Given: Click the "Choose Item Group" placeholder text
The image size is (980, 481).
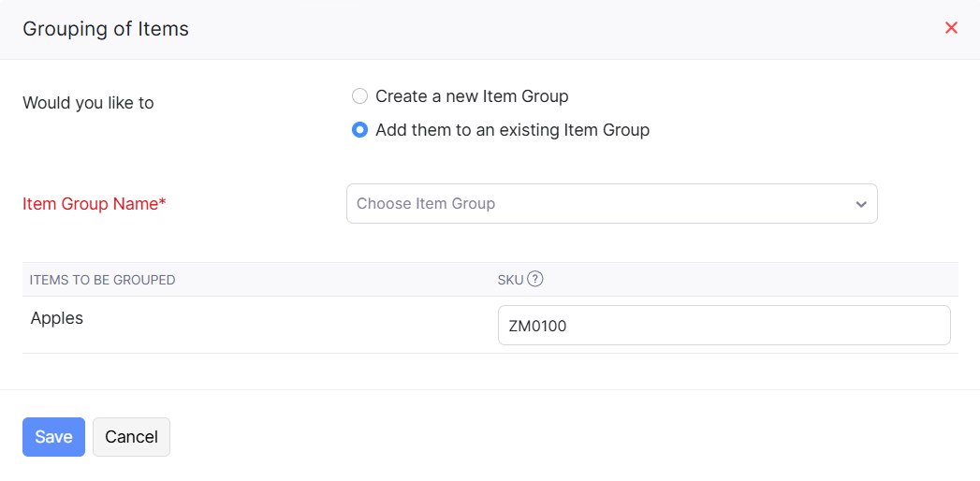Looking at the screenshot, I should click(x=426, y=204).
